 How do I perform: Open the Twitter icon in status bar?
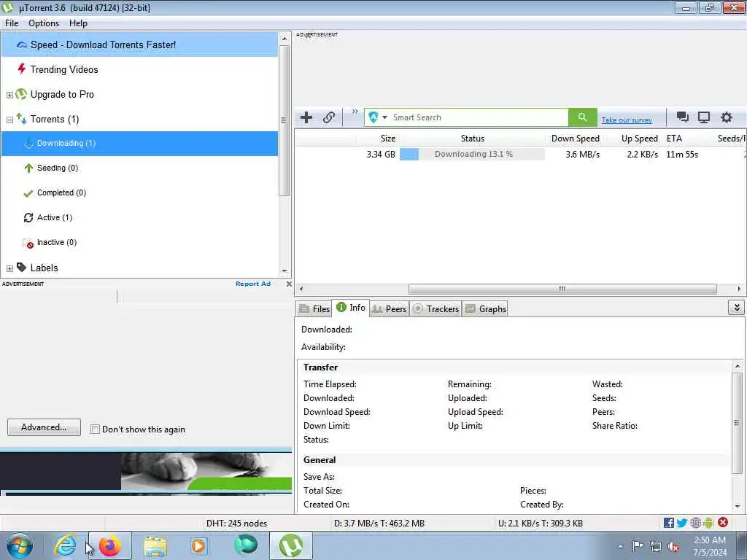coord(682,523)
